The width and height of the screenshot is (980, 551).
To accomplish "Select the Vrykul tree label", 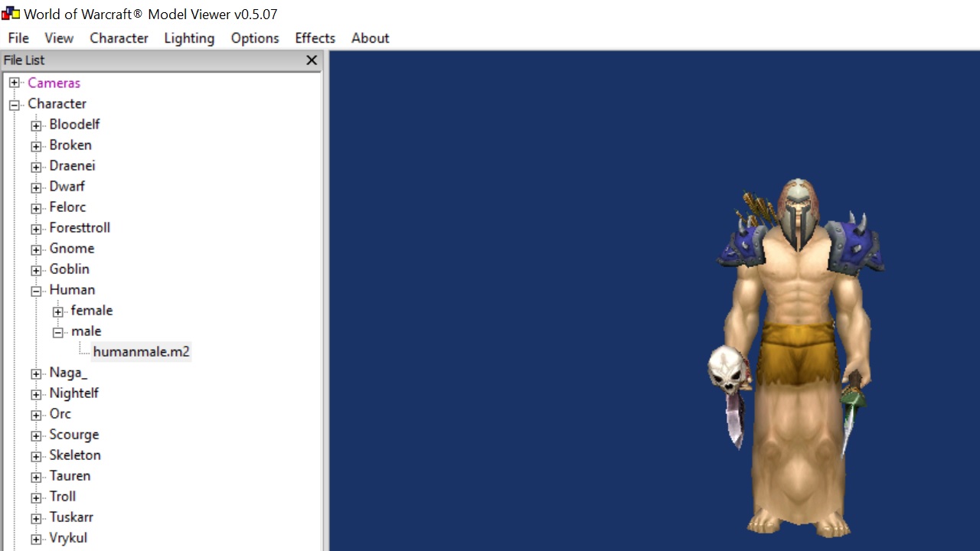I will pos(68,537).
